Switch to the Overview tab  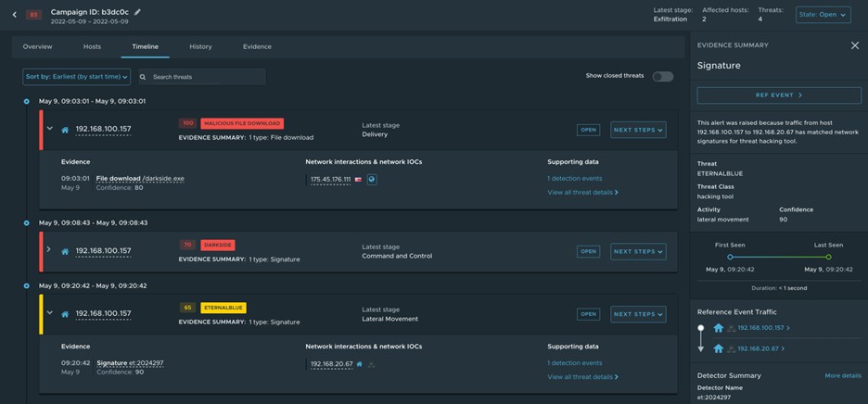point(38,47)
